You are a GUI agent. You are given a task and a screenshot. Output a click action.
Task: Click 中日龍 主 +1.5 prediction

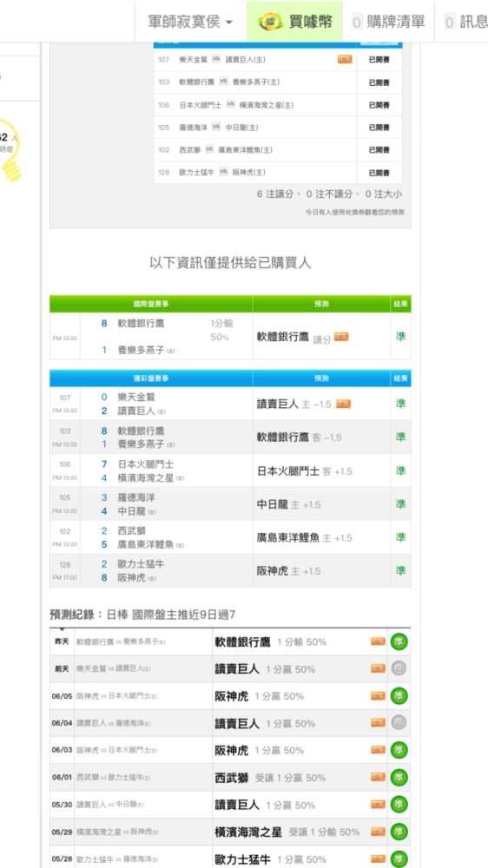click(x=288, y=505)
